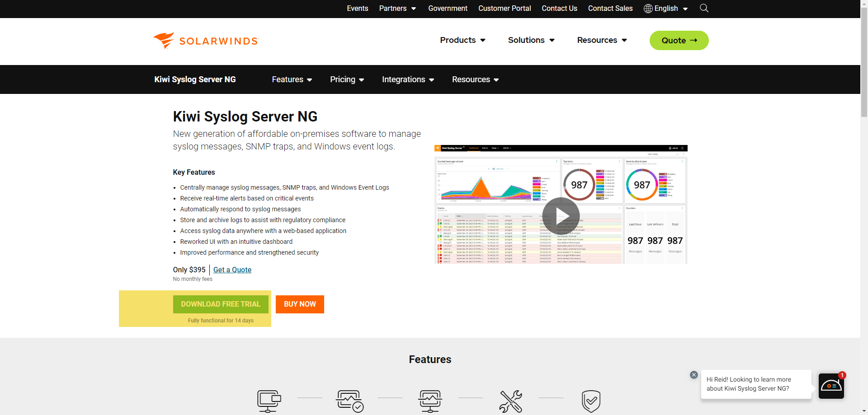868x415 pixels.
Task: Play the Kiwi Syslog Server video
Action: (561, 216)
